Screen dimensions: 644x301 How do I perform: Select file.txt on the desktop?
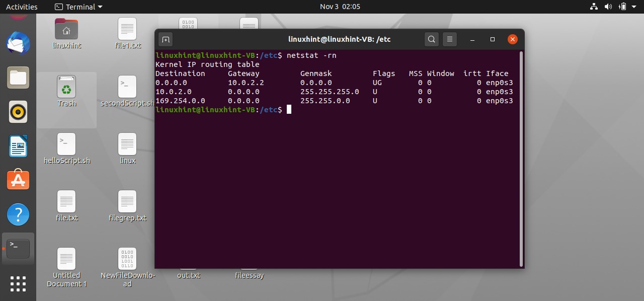pos(66,206)
